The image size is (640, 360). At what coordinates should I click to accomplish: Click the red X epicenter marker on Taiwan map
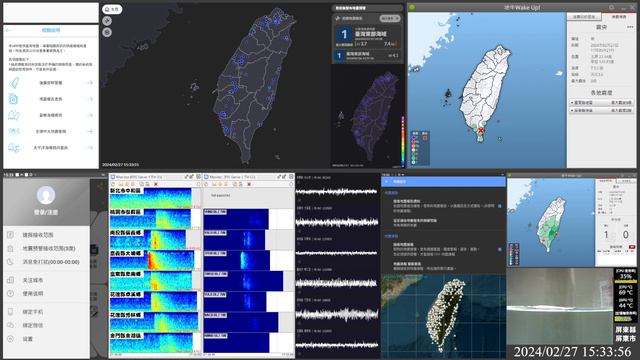point(481,131)
